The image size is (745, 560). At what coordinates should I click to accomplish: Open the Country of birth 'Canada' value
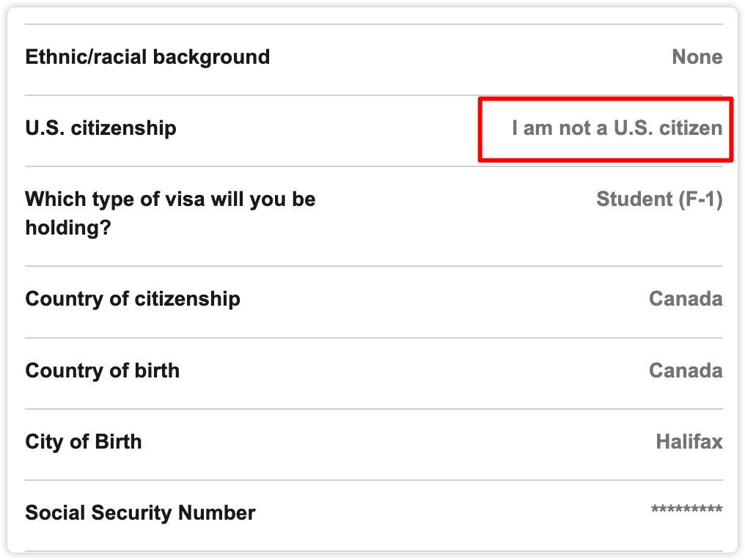pos(686,370)
